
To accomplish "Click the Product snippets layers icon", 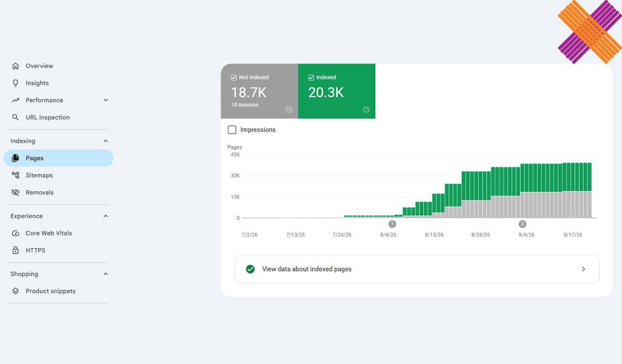I will click(x=15, y=291).
